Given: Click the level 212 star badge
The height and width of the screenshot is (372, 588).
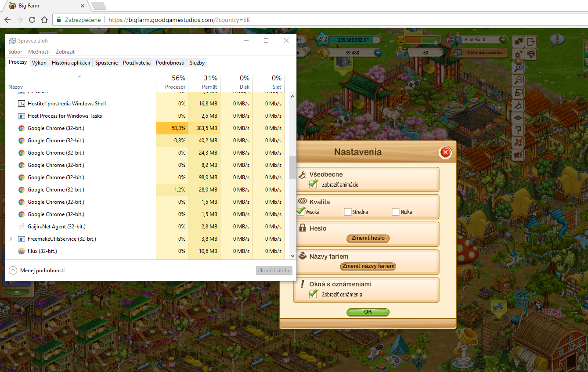Looking at the screenshot, I should 323,39.
